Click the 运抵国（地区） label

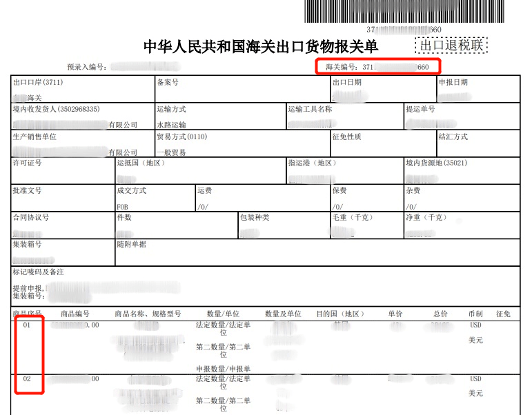pyautogui.click(x=141, y=163)
